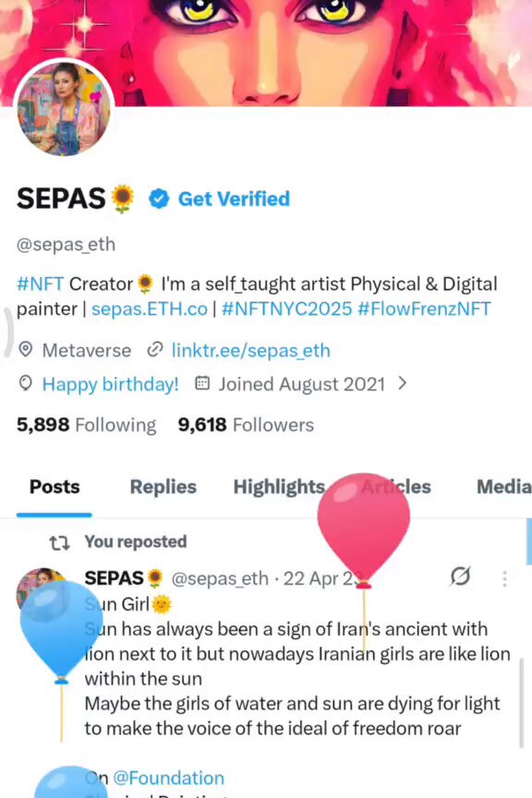The image size is (532, 798).
Task: Tap the Get Verified link
Action: [x=234, y=199]
